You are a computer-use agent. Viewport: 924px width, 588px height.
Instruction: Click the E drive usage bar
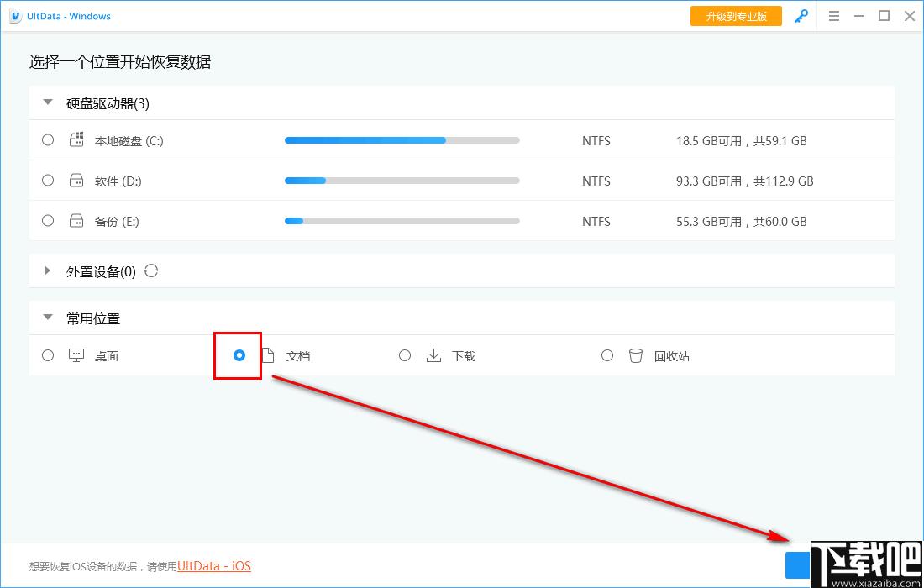tap(402, 221)
